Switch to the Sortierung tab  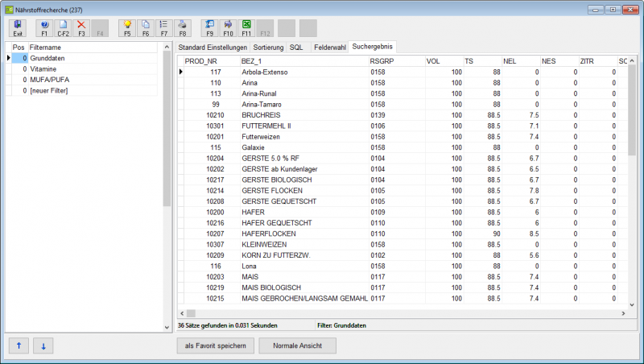pos(268,48)
